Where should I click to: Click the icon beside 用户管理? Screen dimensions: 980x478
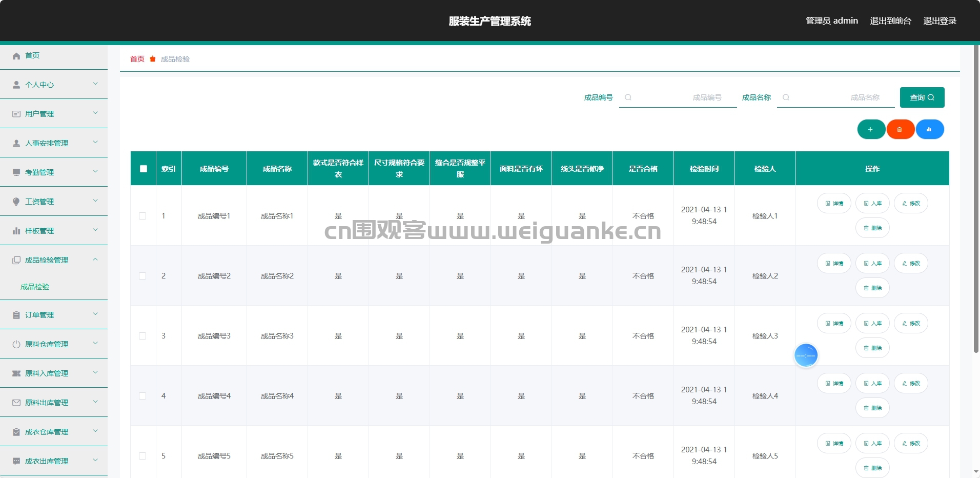click(16, 114)
